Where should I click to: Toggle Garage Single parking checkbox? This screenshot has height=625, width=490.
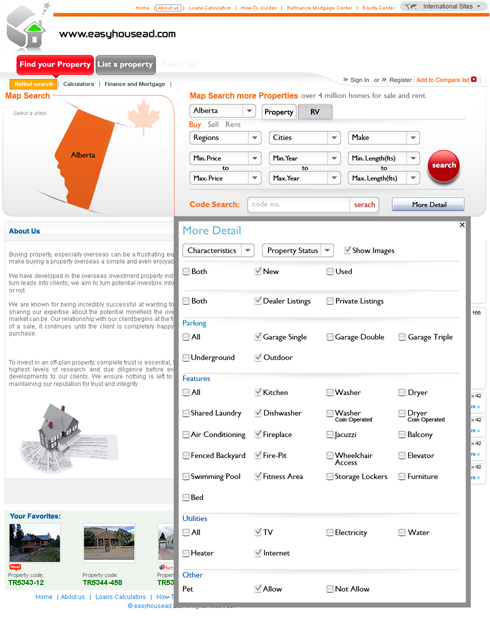pyautogui.click(x=258, y=337)
